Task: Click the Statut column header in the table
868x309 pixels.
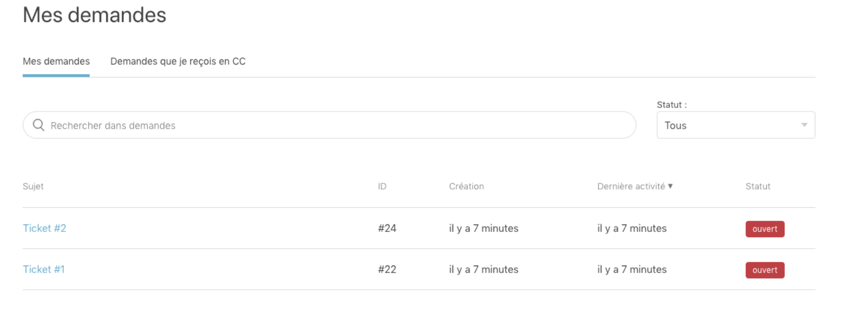Action: (x=758, y=186)
